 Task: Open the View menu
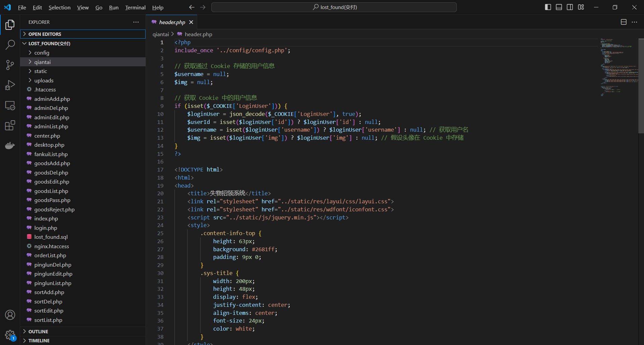pyautogui.click(x=83, y=7)
